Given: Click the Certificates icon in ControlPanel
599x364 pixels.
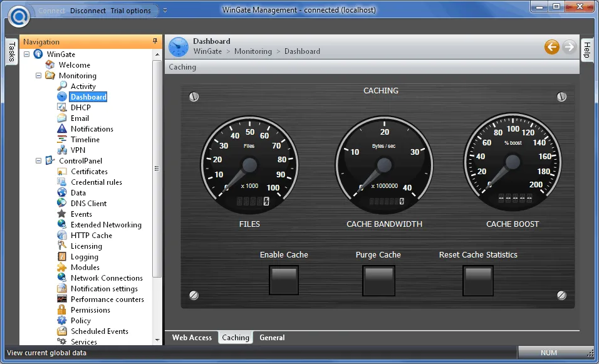Looking at the screenshot, I should point(62,172).
